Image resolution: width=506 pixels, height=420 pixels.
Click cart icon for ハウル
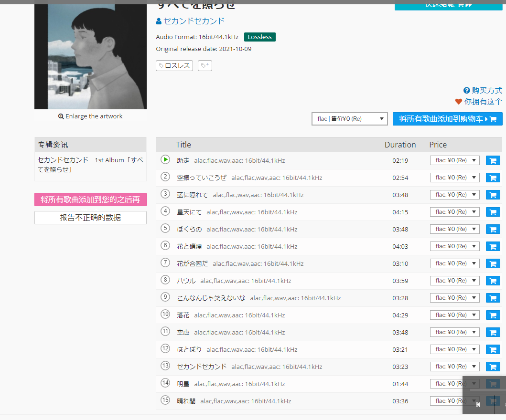click(493, 281)
